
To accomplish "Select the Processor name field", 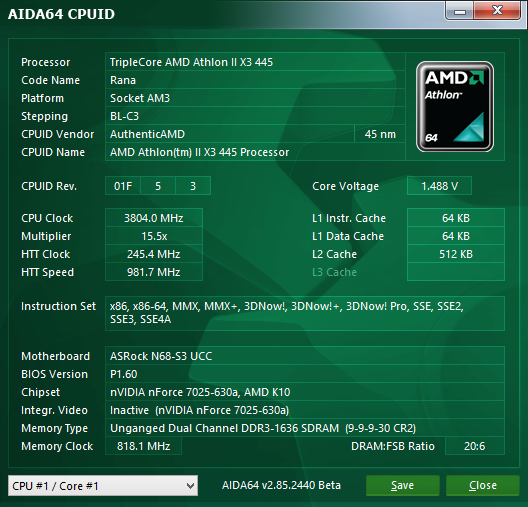I will pyautogui.click(x=255, y=62).
